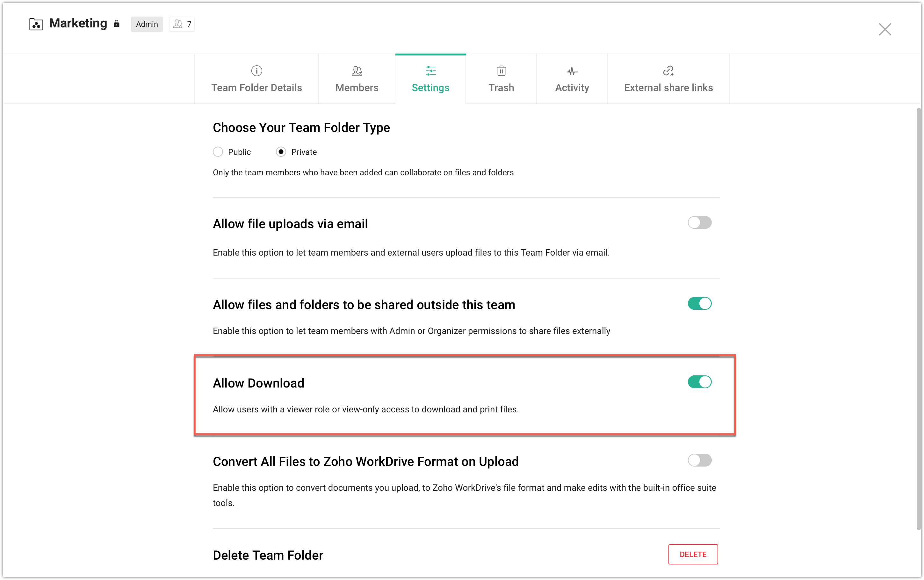Select the Private folder type radio
The height and width of the screenshot is (580, 924).
coord(281,152)
